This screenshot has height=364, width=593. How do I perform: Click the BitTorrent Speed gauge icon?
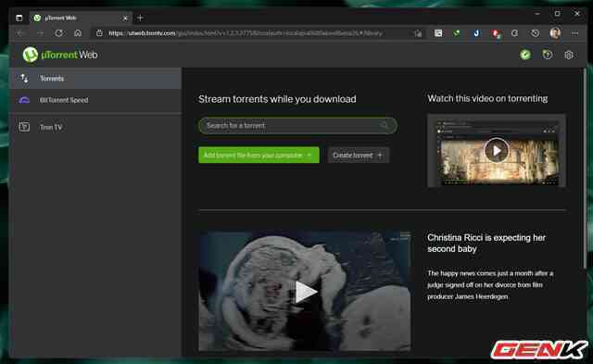pos(24,100)
